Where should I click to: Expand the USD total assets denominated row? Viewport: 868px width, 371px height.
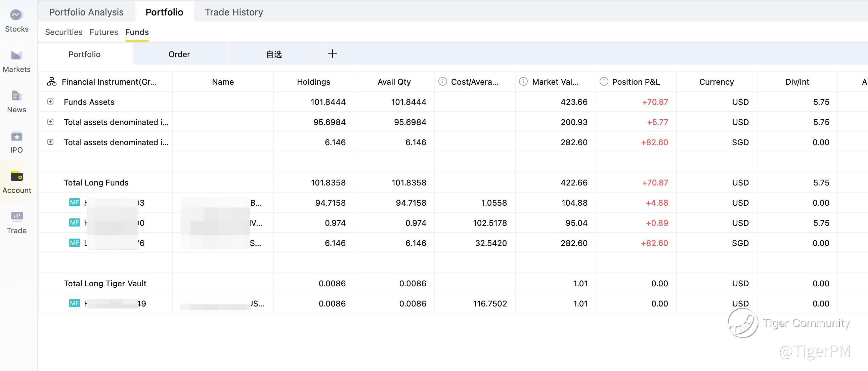(x=50, y=122)
